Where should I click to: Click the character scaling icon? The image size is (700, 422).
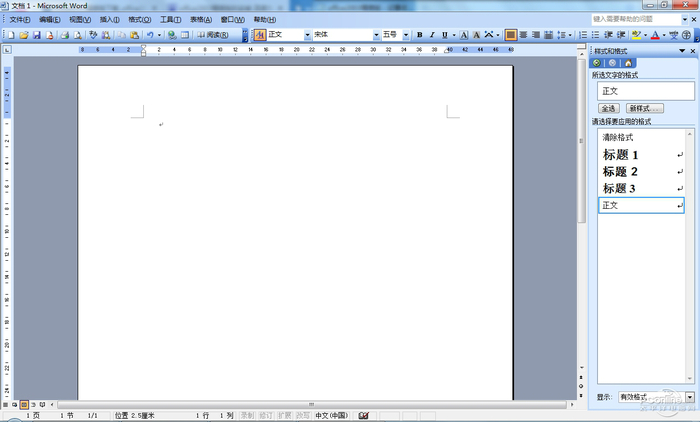coord(489,35)
